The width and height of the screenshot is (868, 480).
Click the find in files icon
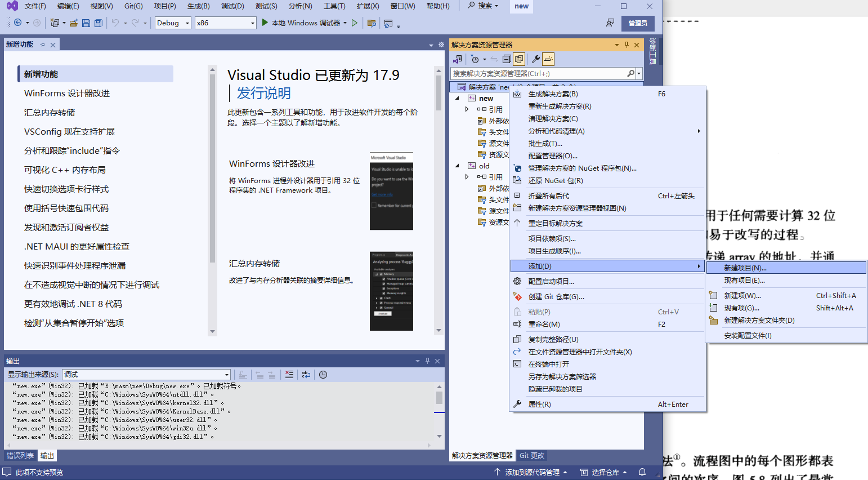click(x=372, y=23)
